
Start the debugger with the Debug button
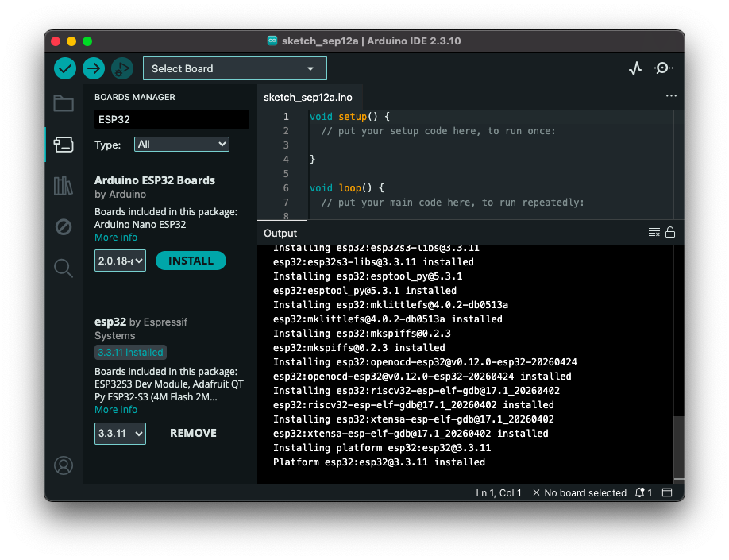pyautogui.click(x=121, y=68)
